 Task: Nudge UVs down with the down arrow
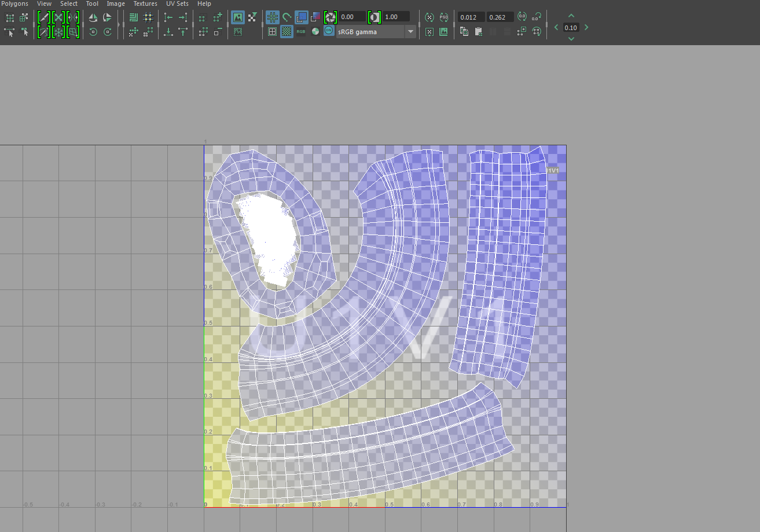(x=571, y=39)
